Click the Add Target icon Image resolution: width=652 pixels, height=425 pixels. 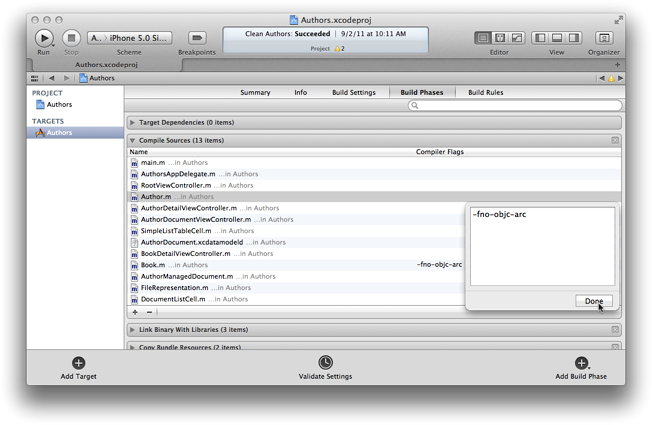79,363
